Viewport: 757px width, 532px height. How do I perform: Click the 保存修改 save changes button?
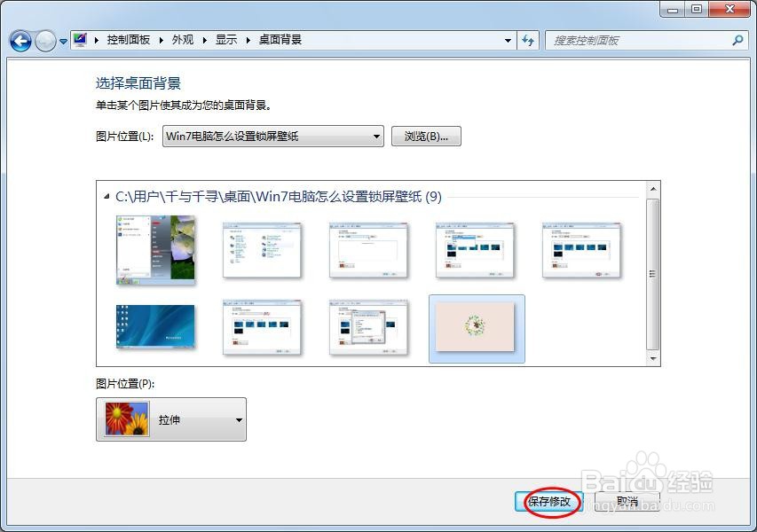tap(548, 501)
